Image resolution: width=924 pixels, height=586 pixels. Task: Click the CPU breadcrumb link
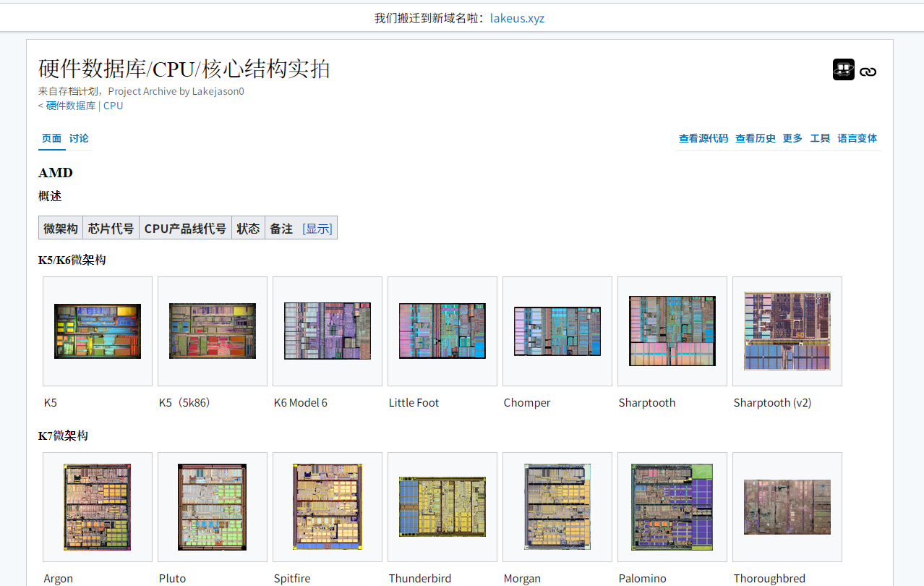tap(113, 106)
